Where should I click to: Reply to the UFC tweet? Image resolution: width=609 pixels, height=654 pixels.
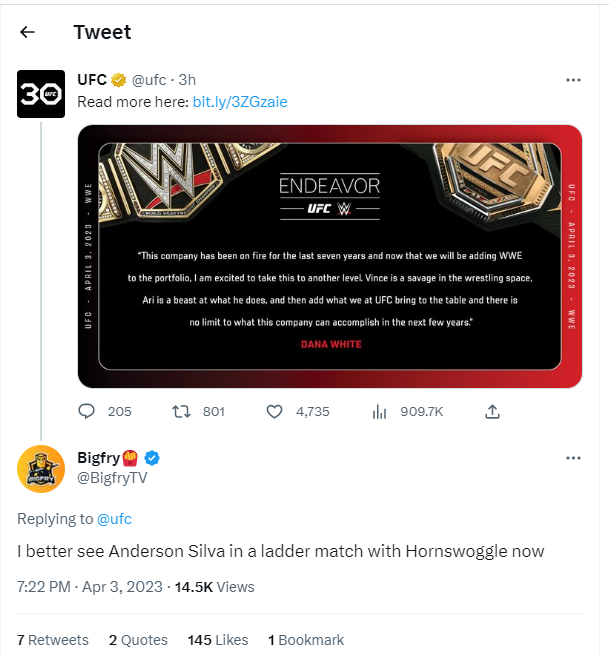point(87,411)
